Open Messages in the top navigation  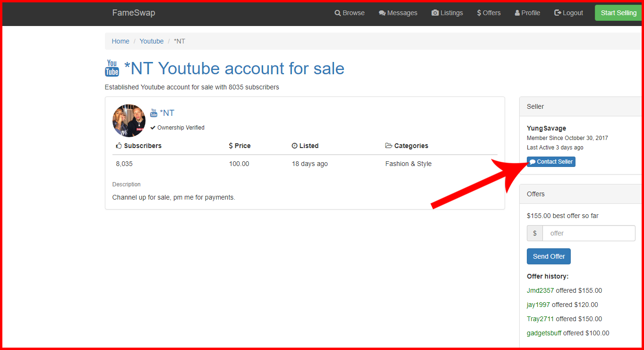click(x=398, y=13)
